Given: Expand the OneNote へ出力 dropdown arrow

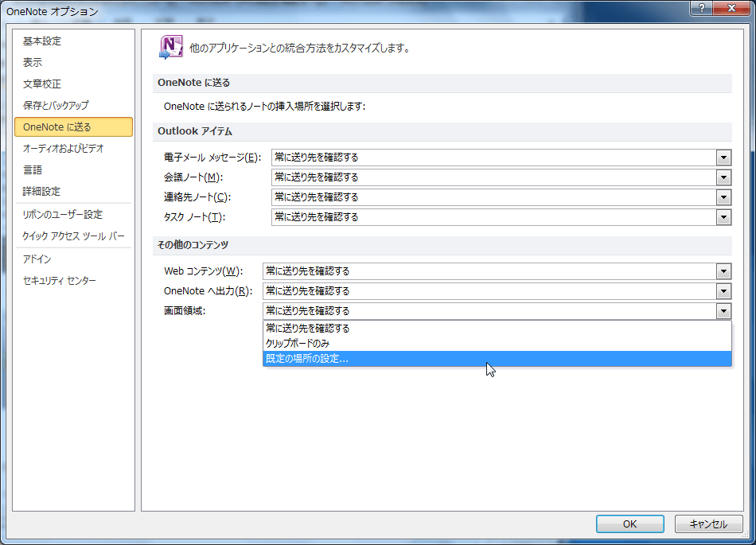Looking at the screenshot, I should [723, 291].
